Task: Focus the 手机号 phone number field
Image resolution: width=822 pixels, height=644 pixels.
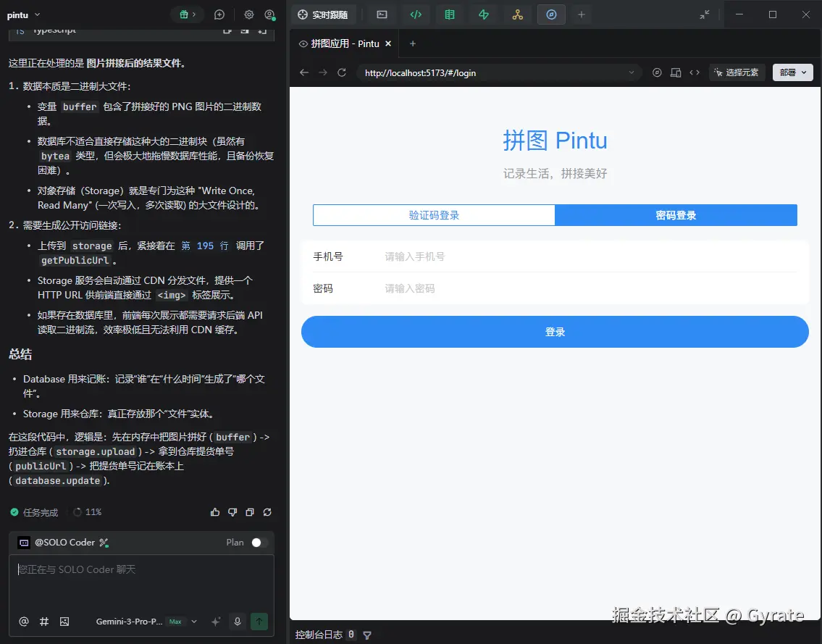Action: click(x=555, y=256)
